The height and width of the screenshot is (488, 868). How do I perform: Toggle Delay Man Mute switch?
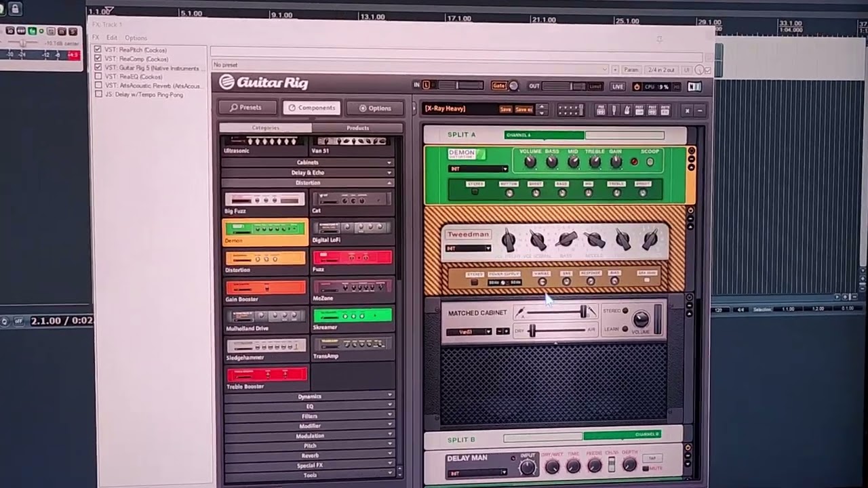[645, 468]
